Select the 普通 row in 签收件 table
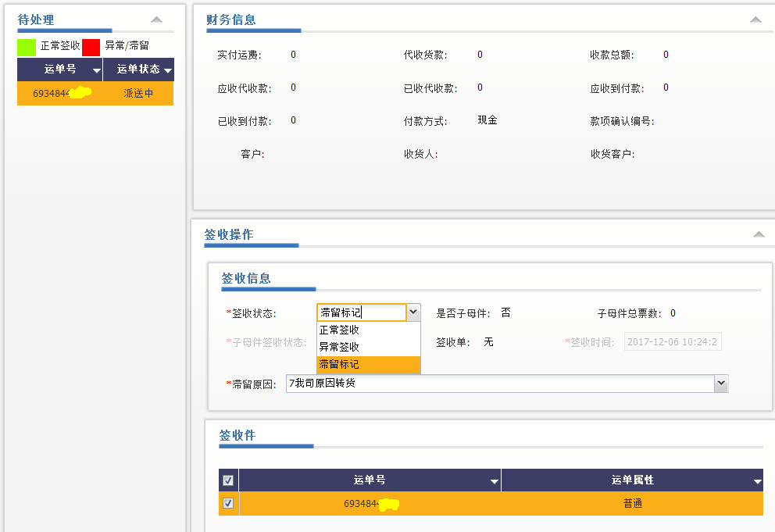 [x=632, y=504]
